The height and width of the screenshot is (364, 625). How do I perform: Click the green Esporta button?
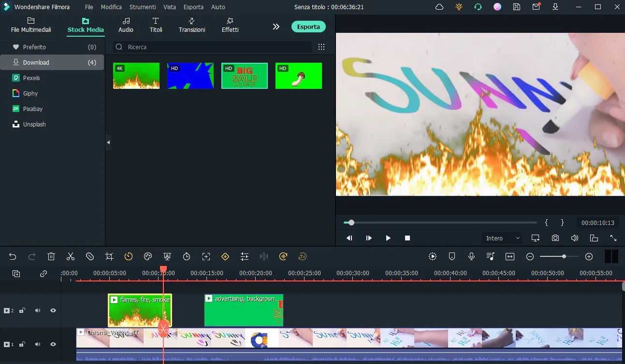pyautogui.click(x=308, y=27)
